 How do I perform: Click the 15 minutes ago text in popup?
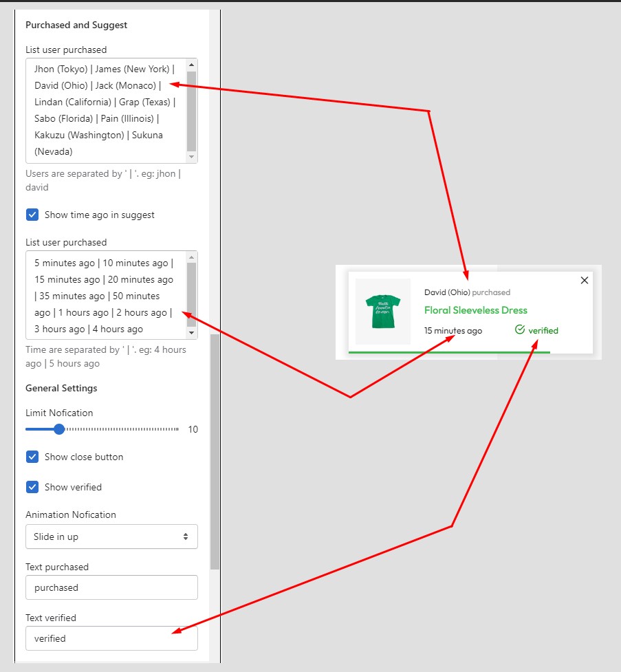[x=453, y=331]
